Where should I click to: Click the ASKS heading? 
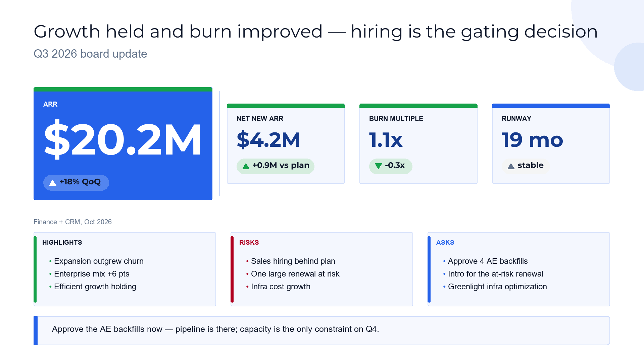[x=445, y=243]
